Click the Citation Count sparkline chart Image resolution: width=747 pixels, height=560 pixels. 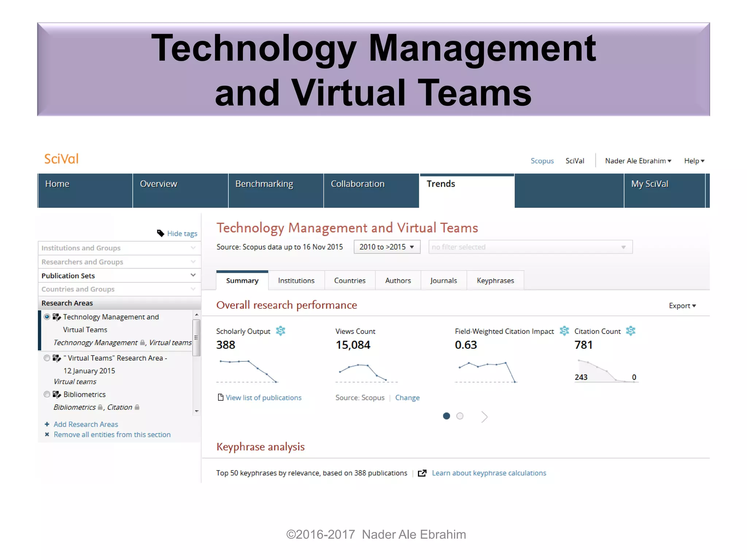click(x=606, y=370)
